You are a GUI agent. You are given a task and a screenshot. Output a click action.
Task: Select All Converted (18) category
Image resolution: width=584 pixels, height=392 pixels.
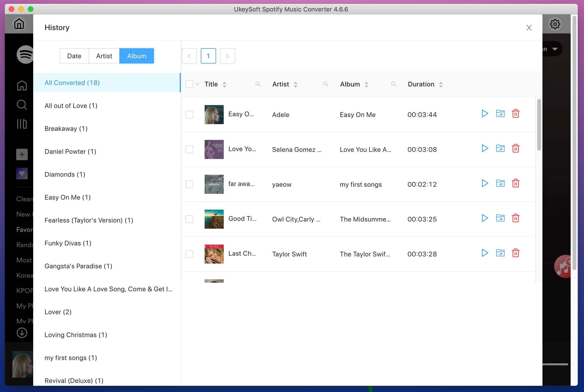pos(107,83)
